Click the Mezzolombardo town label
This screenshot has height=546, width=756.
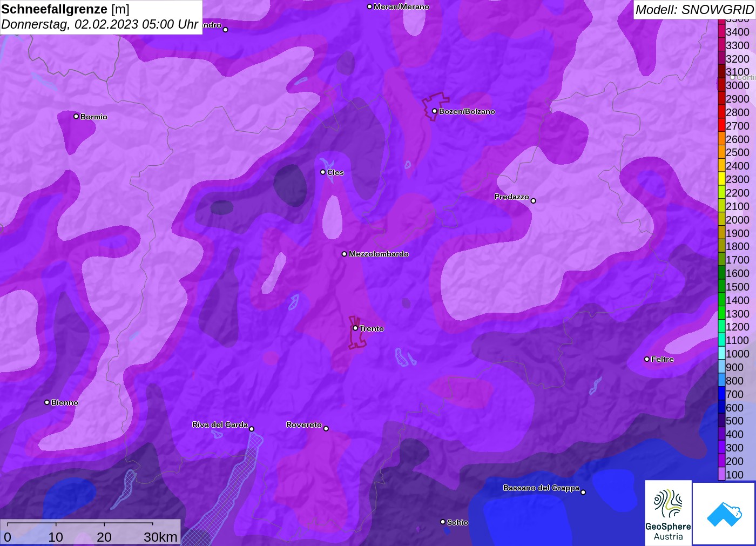379,254
